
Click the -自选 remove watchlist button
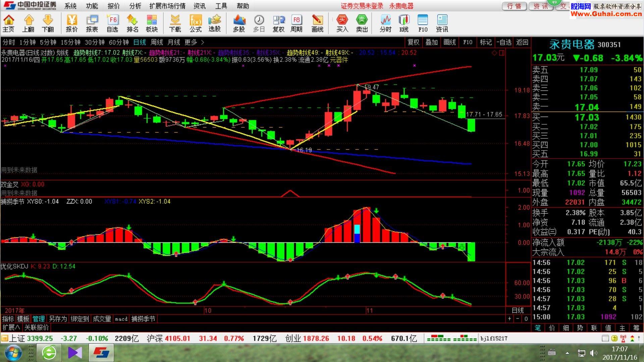504,42
